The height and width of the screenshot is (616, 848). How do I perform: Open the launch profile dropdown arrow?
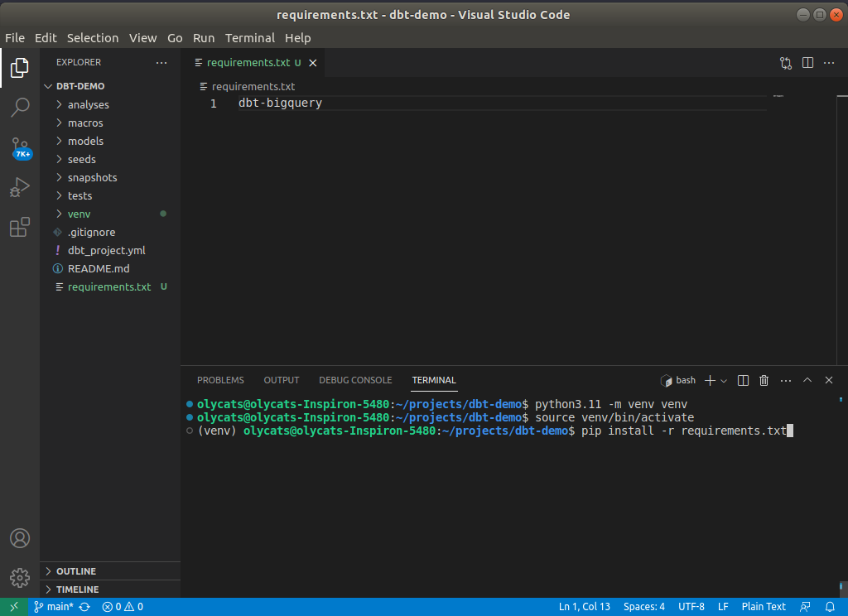coord(724,381)
